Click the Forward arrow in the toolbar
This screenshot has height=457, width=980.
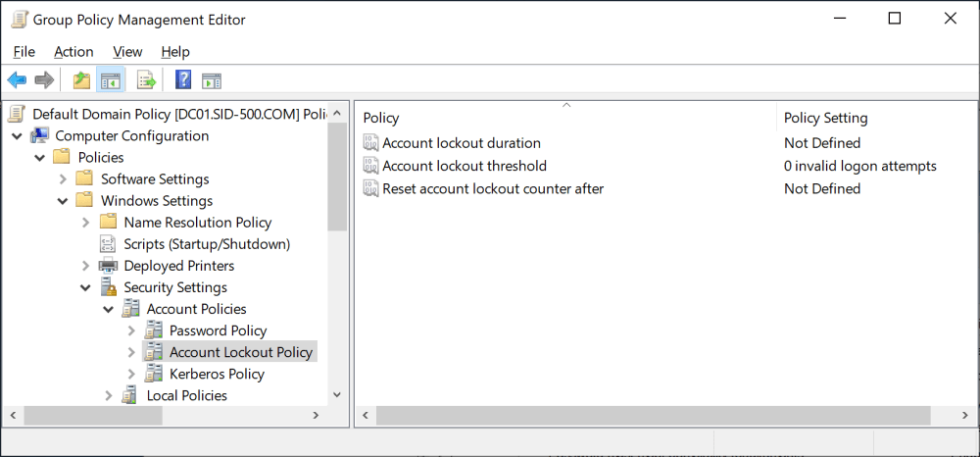(44, 80)
